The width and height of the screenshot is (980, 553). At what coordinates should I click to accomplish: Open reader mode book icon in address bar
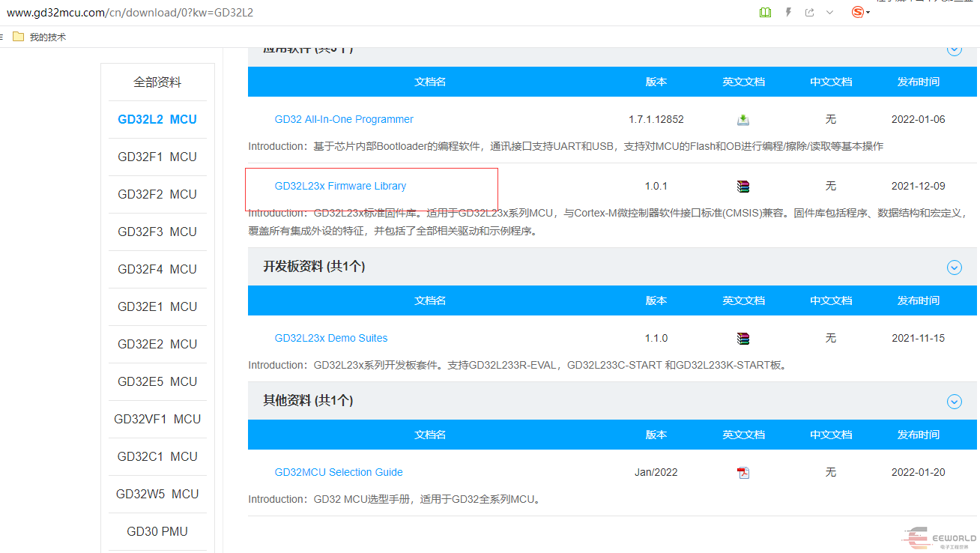(x=765, y=13)
